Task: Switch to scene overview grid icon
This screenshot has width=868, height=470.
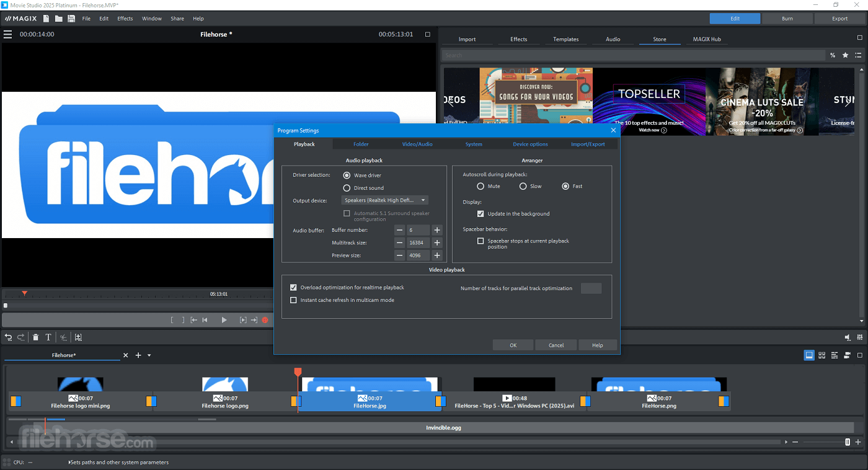Action: point(821,355)
